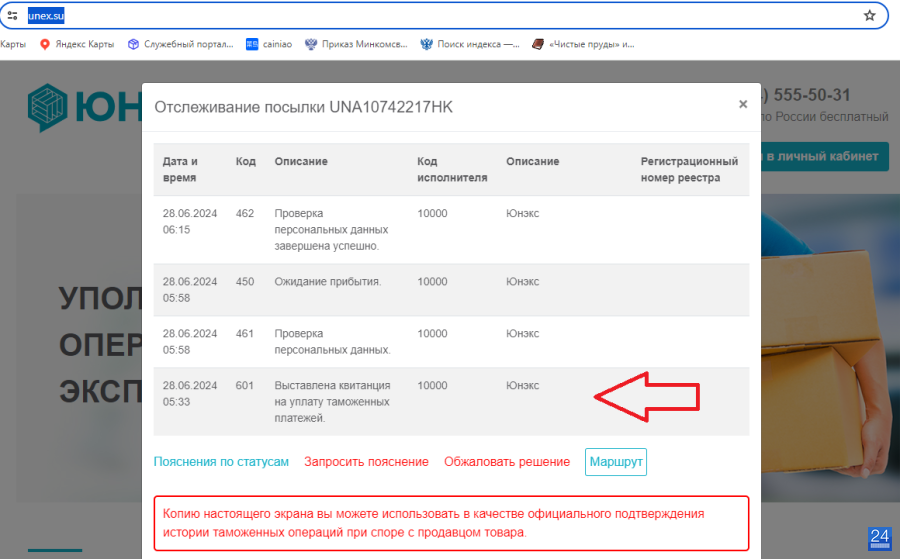Open Пояснения по статусам link
Viewport: 900px width, 559px height.
point(221,462)
